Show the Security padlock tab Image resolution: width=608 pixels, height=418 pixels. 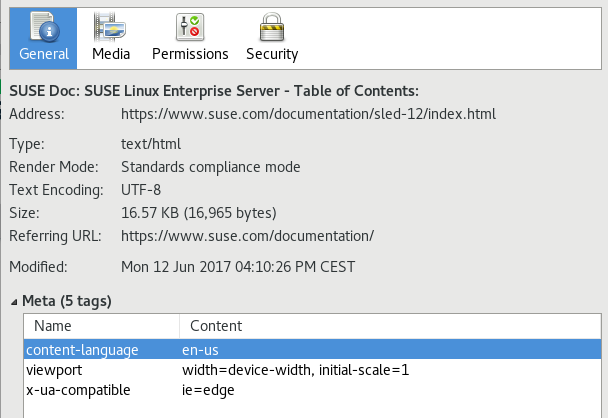tap(271, 36)
